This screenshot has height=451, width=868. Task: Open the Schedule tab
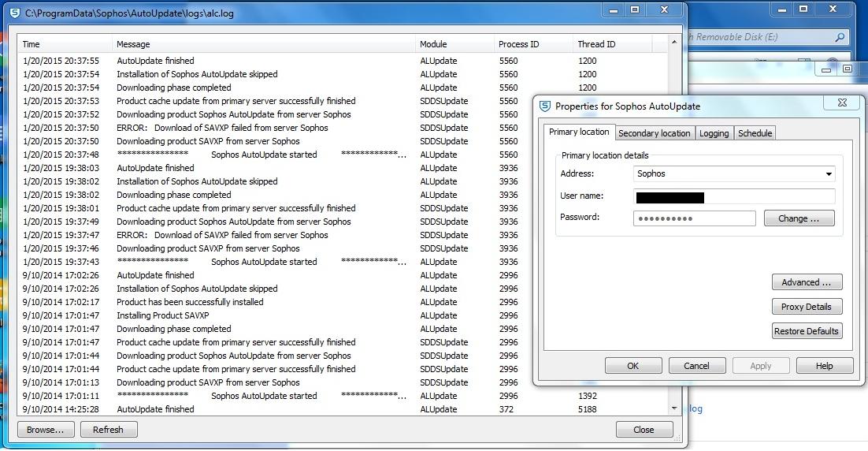pos(755,133)
